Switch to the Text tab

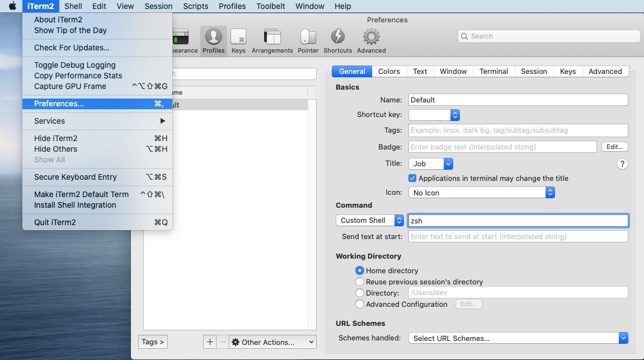point(420,71)
